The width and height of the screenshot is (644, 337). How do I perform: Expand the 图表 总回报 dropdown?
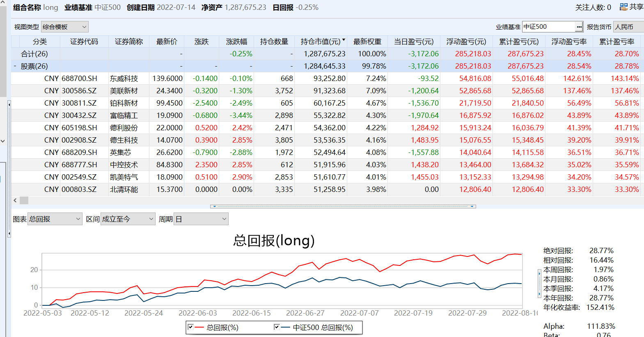55,219
